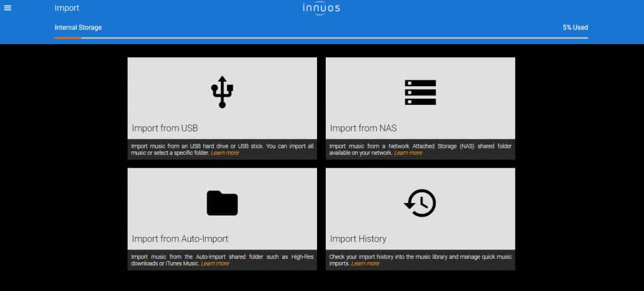Click the USB hard drive description text
Screen dimensions: 644x291
[222, 150]
